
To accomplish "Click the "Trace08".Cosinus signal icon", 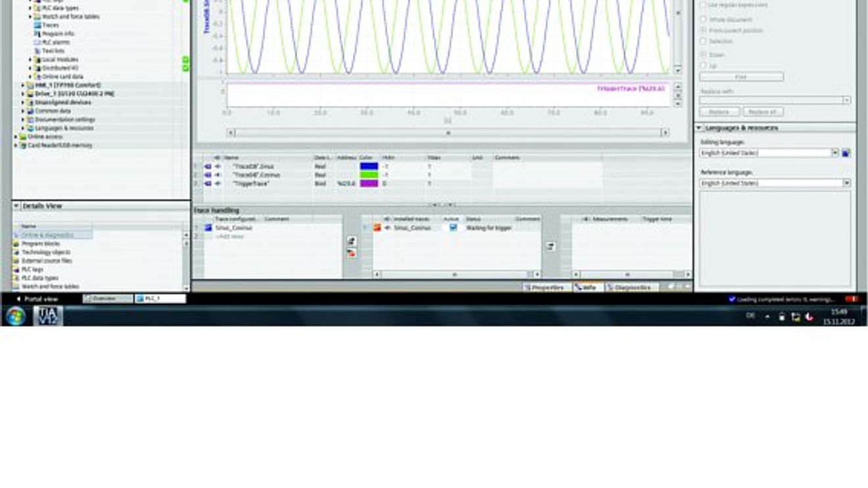I will click(x=208, y=175).
